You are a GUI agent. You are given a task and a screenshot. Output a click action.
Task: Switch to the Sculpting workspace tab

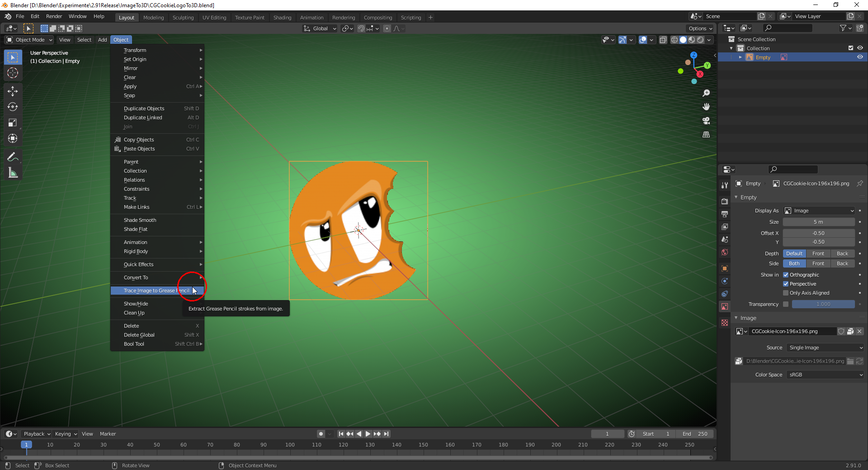(x=183, y=18)
